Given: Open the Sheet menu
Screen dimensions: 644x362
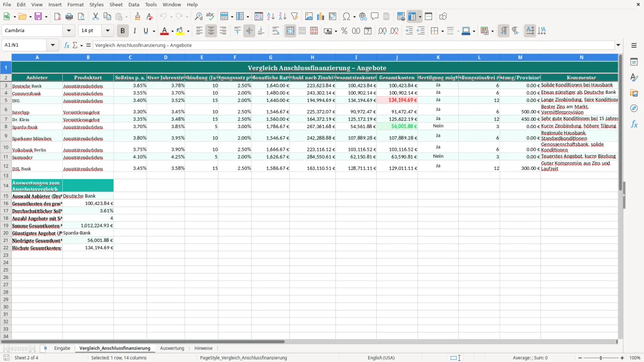Looking at the screenshot, I should pos(116,4).
